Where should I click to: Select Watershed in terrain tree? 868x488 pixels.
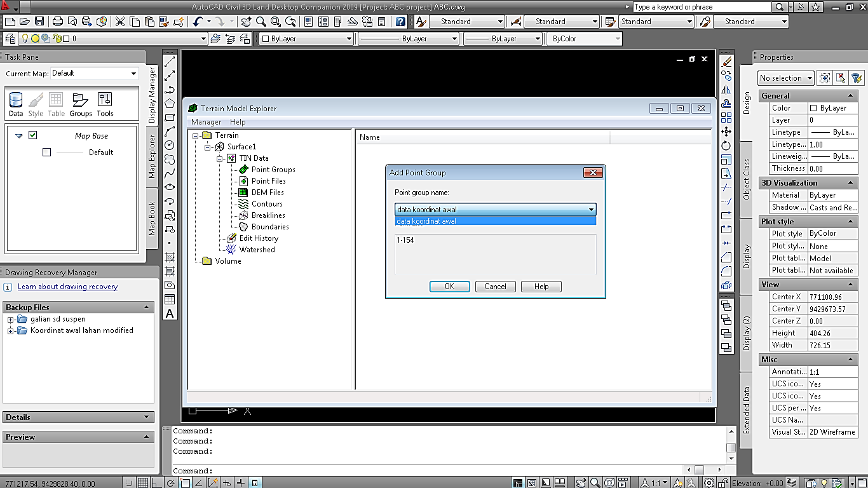[257, 250]
